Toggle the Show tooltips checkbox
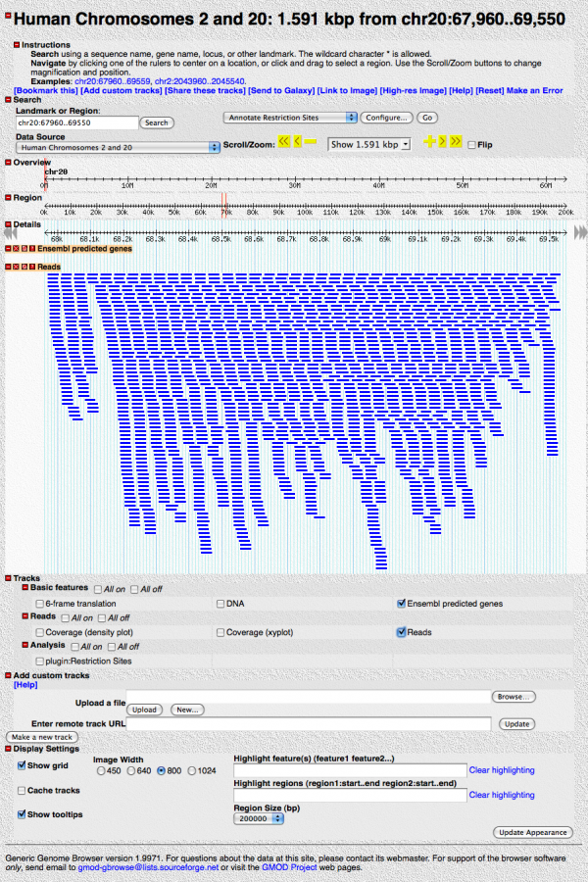The image size is (588, 882). 22,814
